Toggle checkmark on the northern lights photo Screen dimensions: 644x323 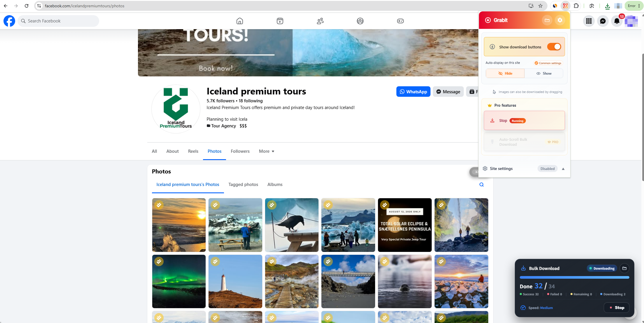159,261
